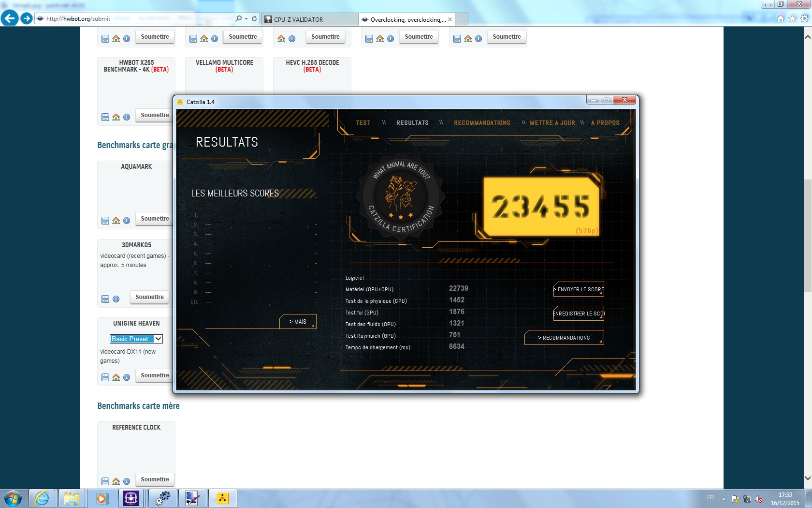Expand the address bar search dropdown arrow
The image size is (812, 508).
(246, 18)
